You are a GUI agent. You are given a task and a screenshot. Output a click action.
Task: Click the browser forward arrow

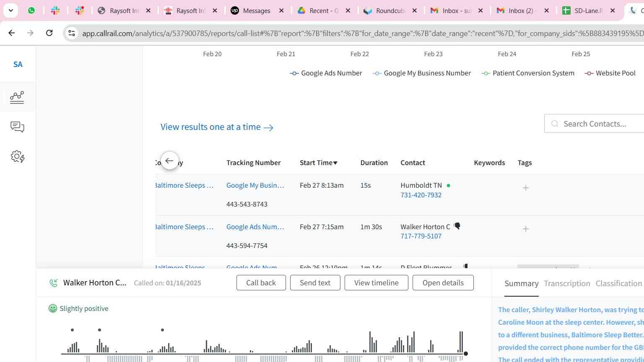[30, 33]
